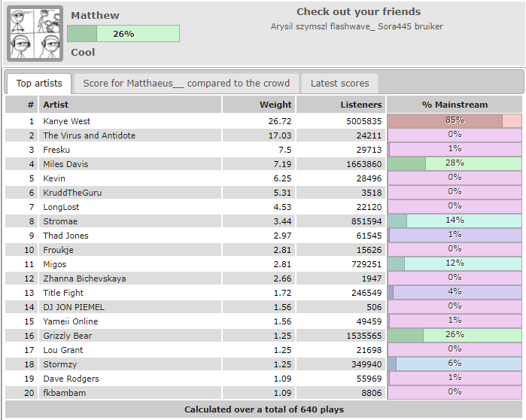
Task: Select artist Stormzy
Action: (59, 364)
